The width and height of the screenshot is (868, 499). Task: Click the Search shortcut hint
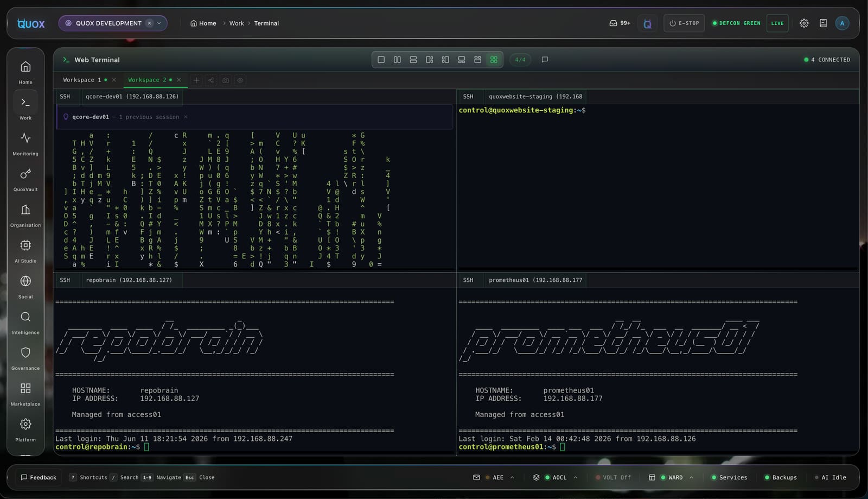tap(125, 477)
